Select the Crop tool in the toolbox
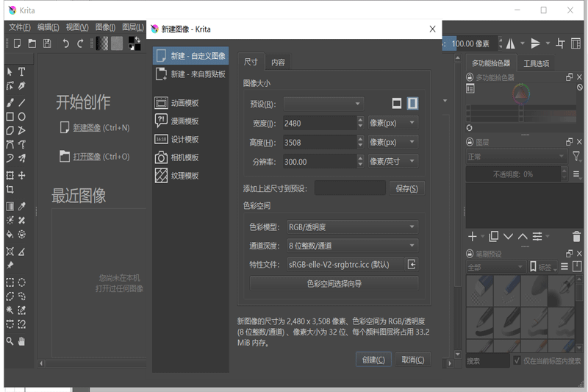588x392 pixels. (10, 189)
